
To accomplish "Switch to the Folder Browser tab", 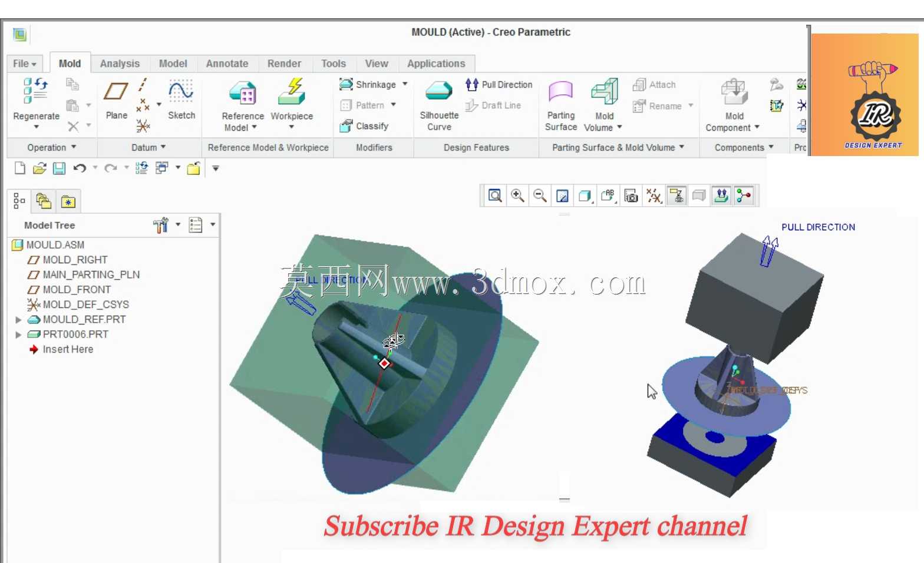I will [x=44, y=201].
